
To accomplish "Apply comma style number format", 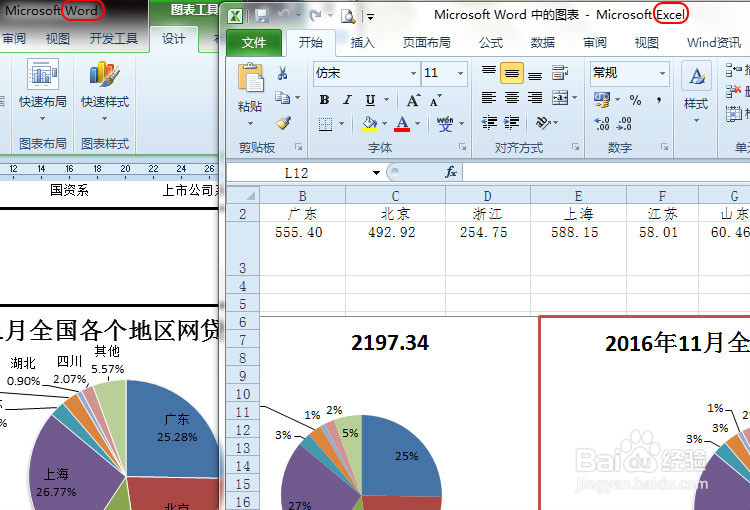I will (x=659, y=100).
